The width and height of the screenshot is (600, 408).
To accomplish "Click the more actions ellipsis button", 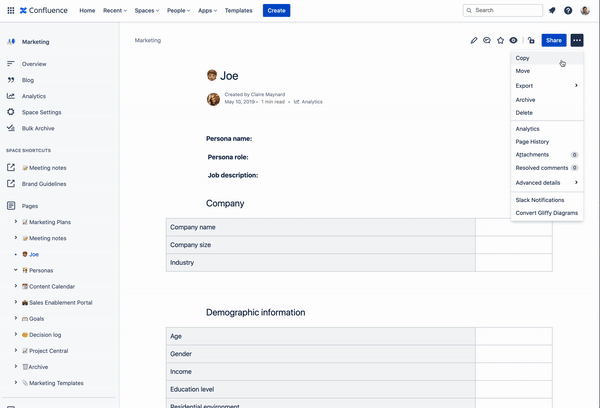I will point(577,40).
